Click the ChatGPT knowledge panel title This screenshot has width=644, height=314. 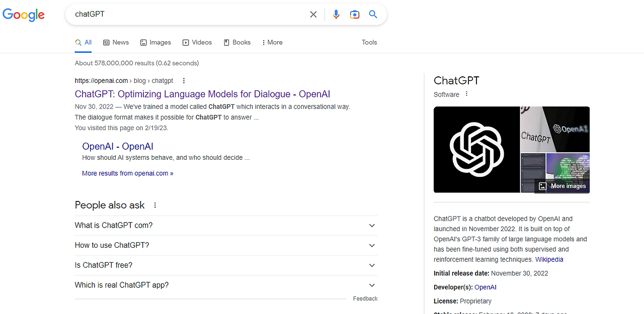(456, 80)
